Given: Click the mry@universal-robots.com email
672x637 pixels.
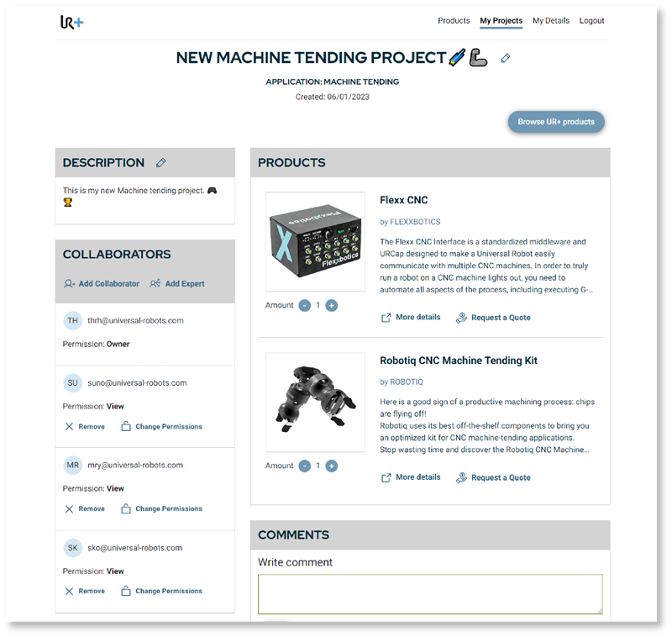Looking at the screenshot, I should click(135, 465).
